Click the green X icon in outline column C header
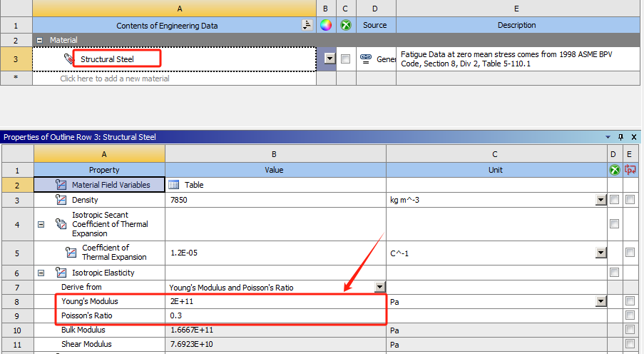 point(346,25)
